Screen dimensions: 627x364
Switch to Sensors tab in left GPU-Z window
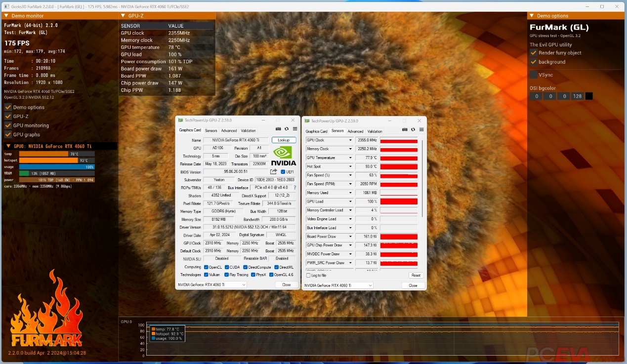(211, 131)
